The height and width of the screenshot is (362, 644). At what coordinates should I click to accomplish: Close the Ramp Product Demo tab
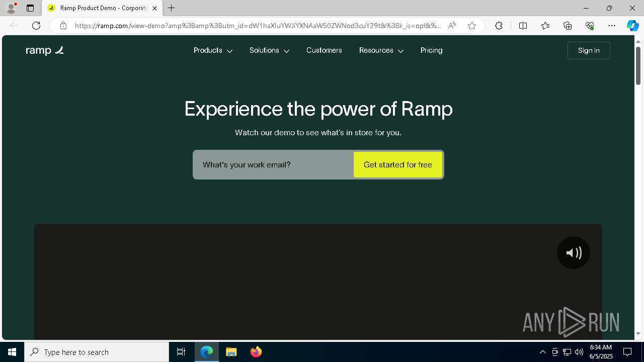pyautogui.click(x=154, y=8)
